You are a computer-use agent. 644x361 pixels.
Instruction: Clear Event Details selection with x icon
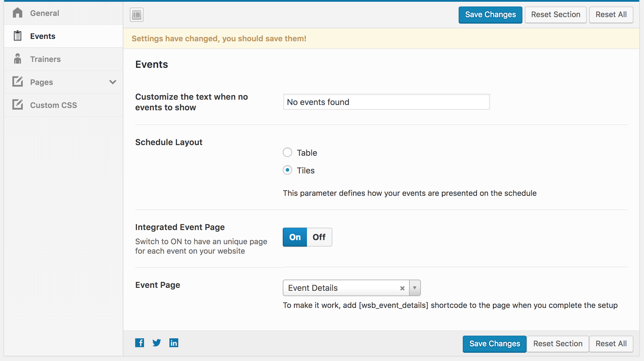click(x=402, y=288)
